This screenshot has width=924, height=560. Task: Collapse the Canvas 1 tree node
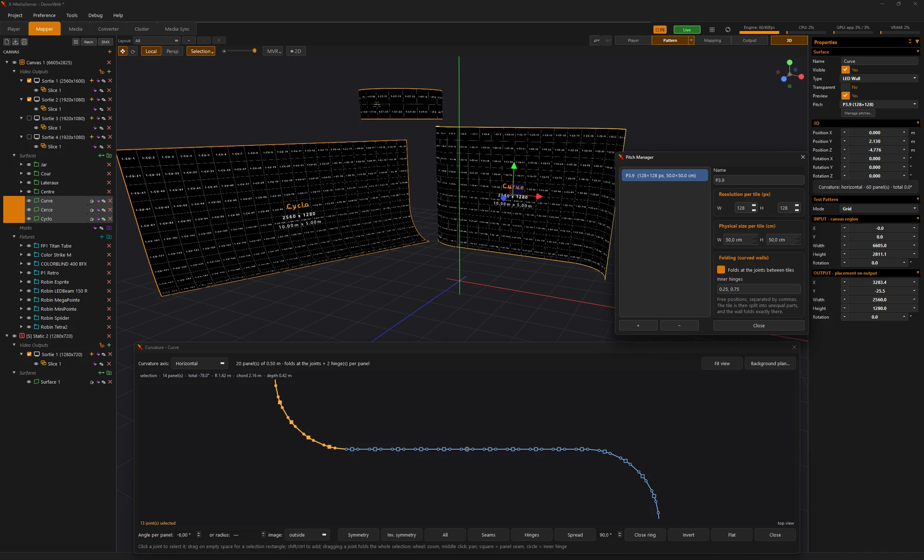pos(7,62)
